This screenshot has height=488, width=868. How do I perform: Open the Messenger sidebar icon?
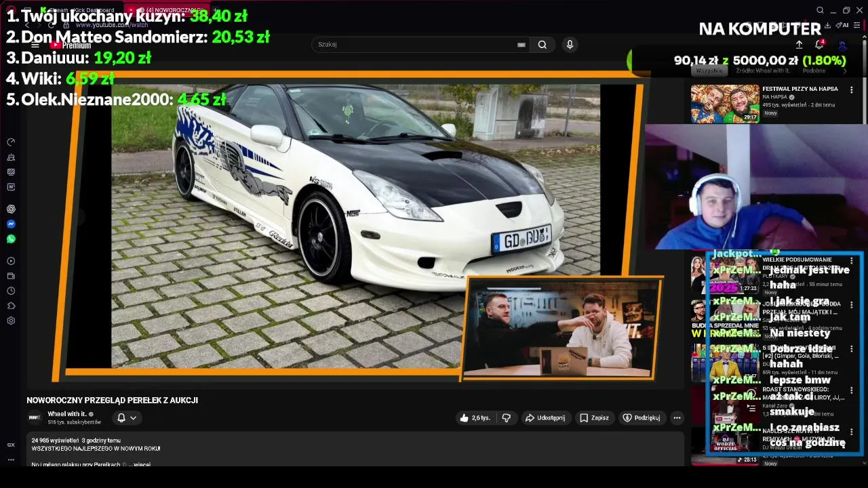point(11,224)
